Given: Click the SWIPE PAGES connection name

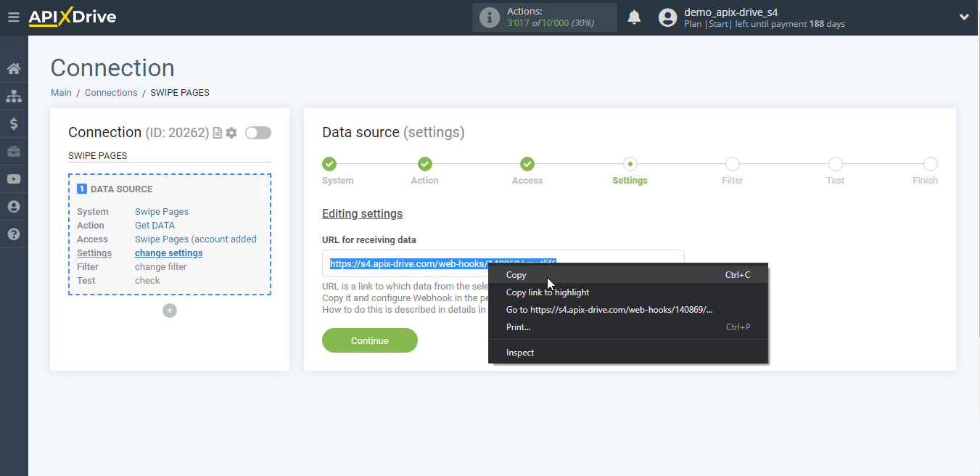Looking at the screenshot, I should click(x=98, y=156).
